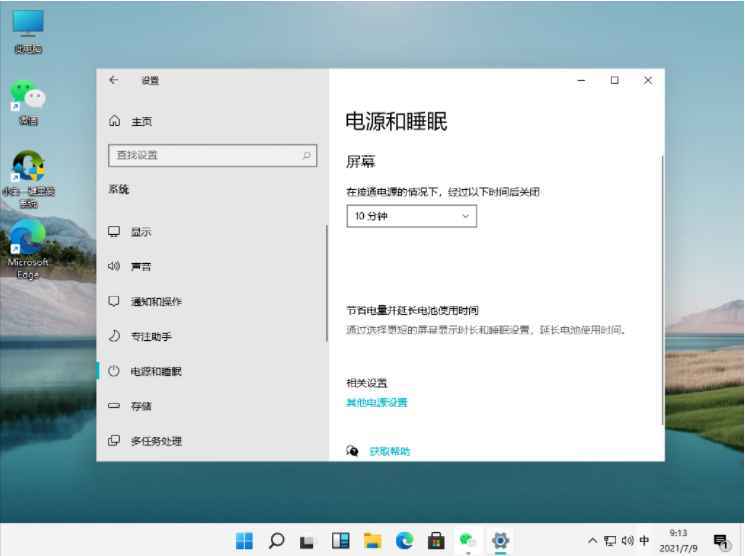This screenshot has width=745, height=556.
Task: Click inside the 查找设置 search field
Action: (200, 156)
